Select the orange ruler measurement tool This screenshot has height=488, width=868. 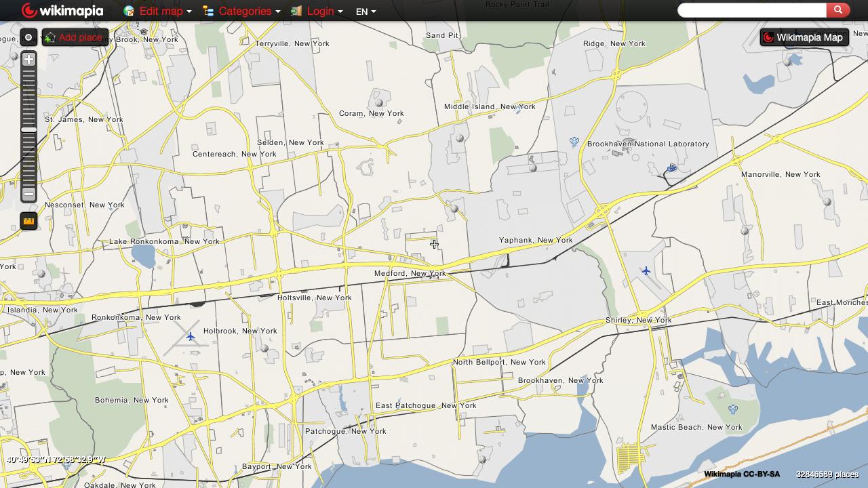(x=28, y=221)
